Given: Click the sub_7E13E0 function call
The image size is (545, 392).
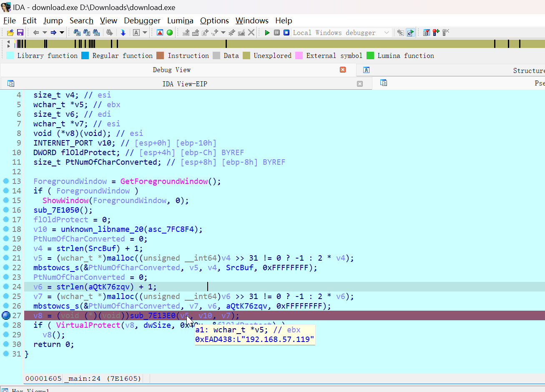Looking at the screenshot, I should click(x=153, y=315).
